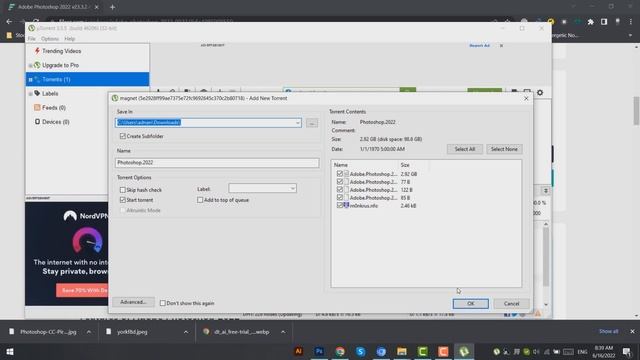Open Chrome side panel icon
The height and width of the screenshot is (360, 640).
click(604, 22)
